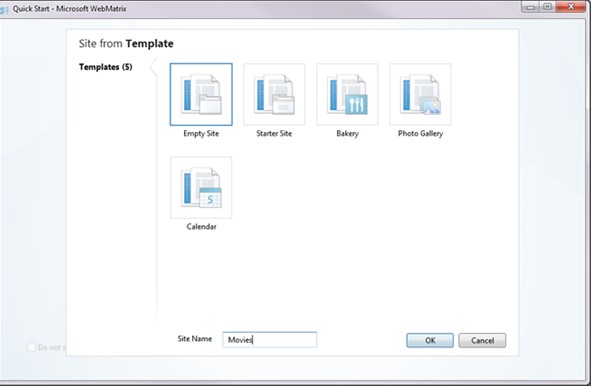Click the 'Photo Gallery' label text
The height and width of the screenshot is (386, 591).
pos(420,133)
